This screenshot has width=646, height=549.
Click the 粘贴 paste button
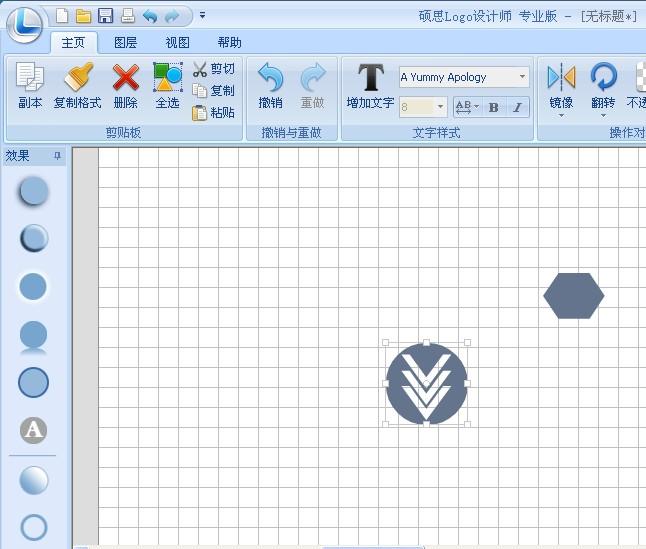tap(214, 112)
